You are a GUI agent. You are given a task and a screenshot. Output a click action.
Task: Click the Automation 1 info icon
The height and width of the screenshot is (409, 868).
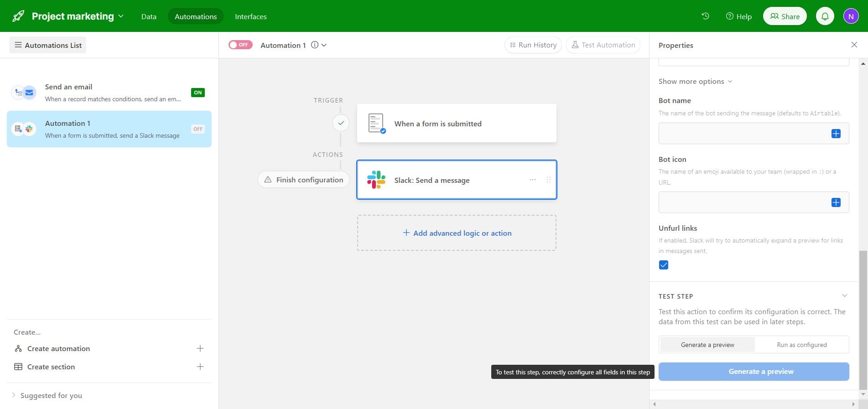[x=315, y=45]
